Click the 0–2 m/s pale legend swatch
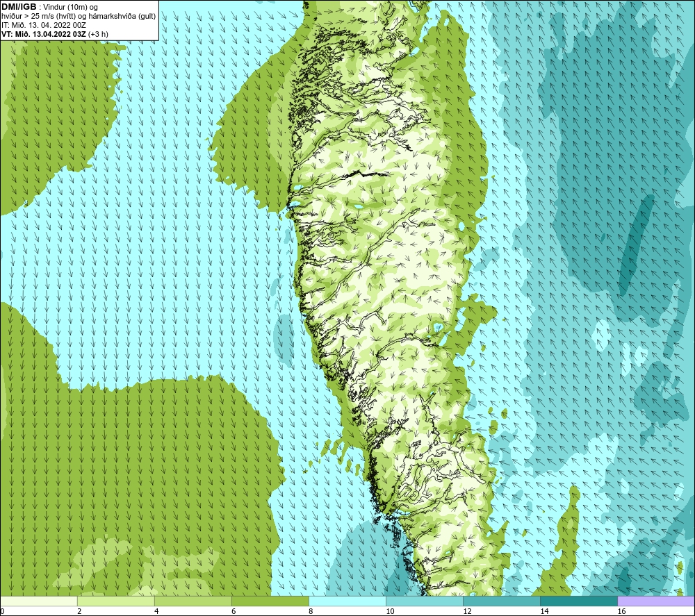 (38, 601)
